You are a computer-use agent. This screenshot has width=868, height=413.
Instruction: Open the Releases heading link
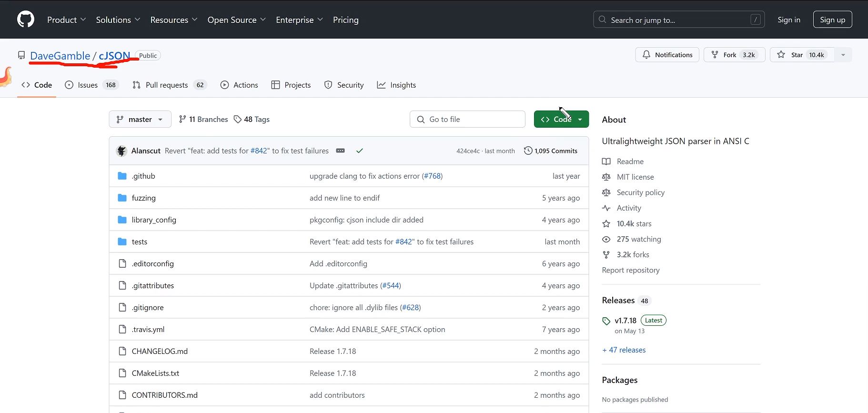618,300
